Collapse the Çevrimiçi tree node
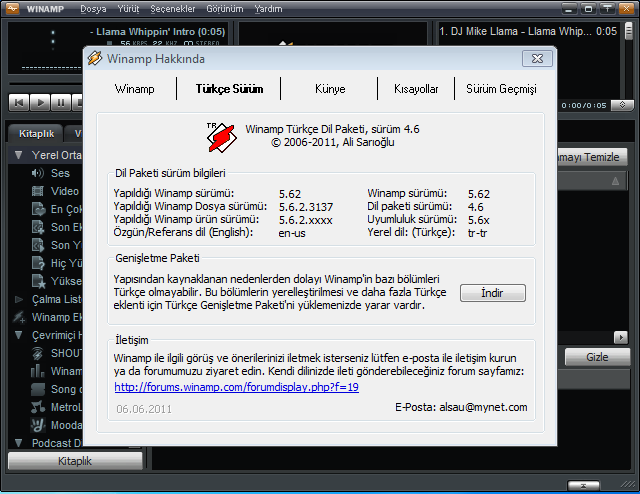The height and width of the screenshot is (494, 640). 18,335
